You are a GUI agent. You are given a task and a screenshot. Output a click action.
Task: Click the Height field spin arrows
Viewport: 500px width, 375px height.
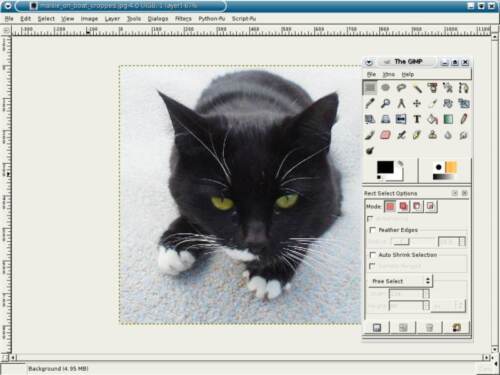tap(426, 306)
